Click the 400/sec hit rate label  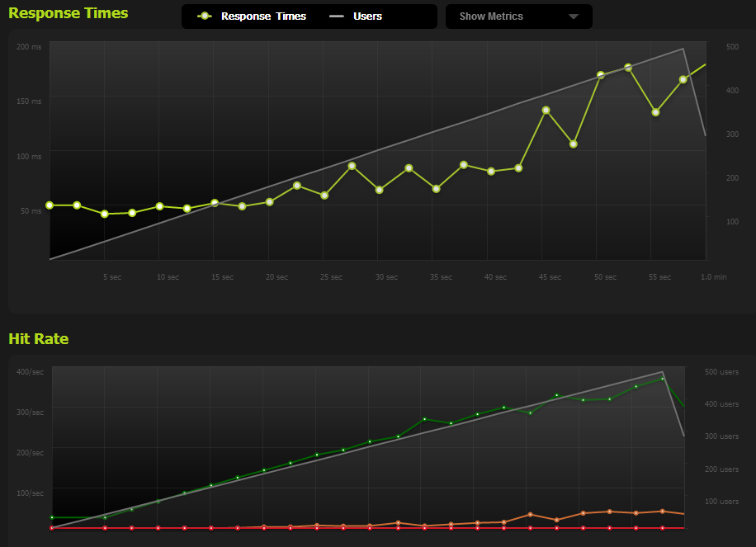pyautogui.click(x=30, y=372)
